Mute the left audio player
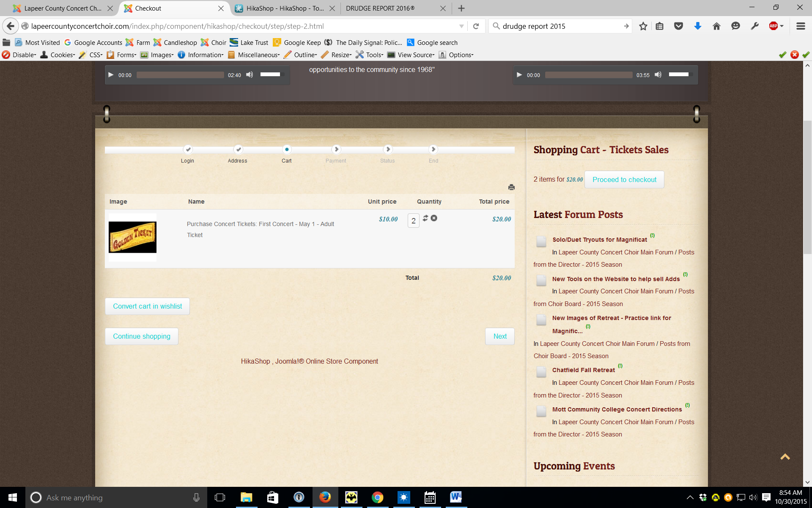The height and width of the screenshot is (508, 812). [x=250, y=75]
